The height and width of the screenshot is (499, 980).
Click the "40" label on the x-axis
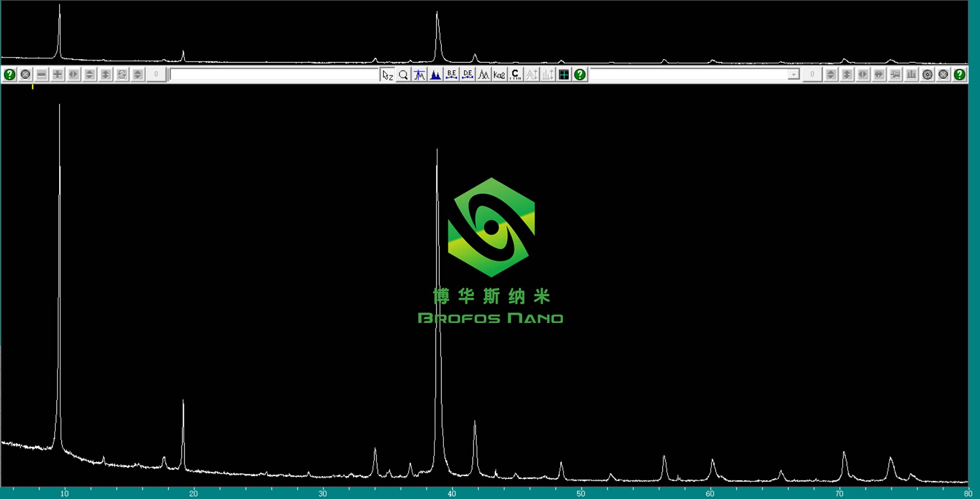pos(452,493)
